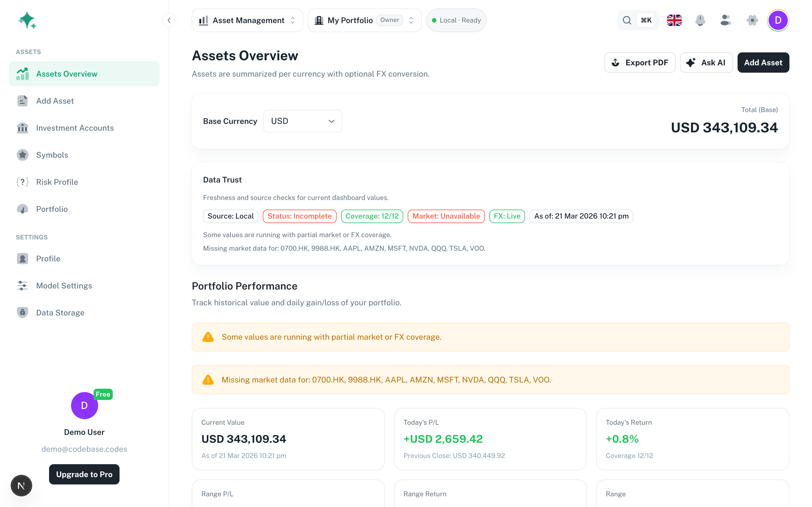Expand the Asset Management workspace selector

click(x=247, y=20)
